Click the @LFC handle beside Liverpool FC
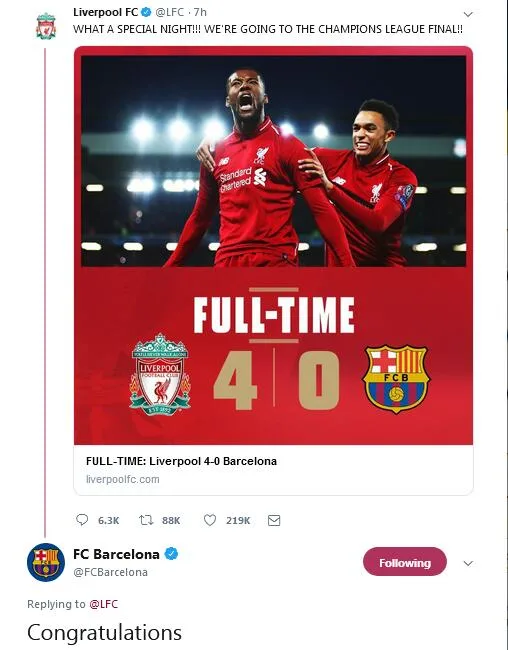 pyautogui.click(x=170, y=12)
